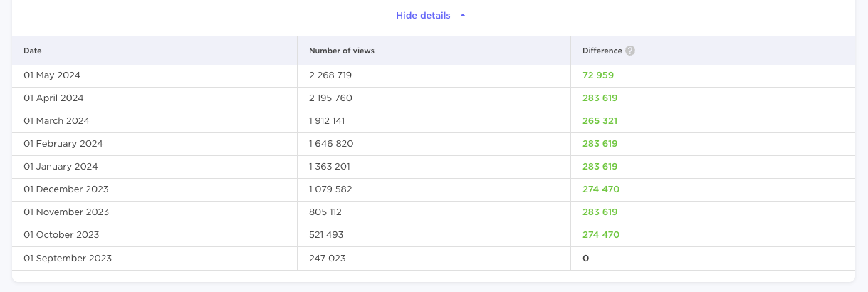Collapse table using the Hide details arrow
Viewport: 868px width, 292px height.
pyautogui.click(x=463, y=16)
